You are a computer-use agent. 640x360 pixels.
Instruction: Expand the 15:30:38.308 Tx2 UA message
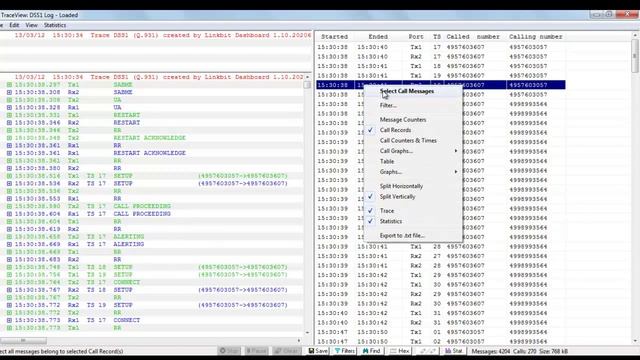click(x=9, y=100)
